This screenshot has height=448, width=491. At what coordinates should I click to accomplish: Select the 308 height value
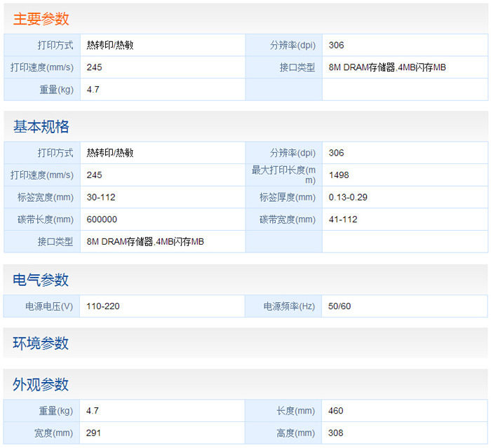point(336,433)
